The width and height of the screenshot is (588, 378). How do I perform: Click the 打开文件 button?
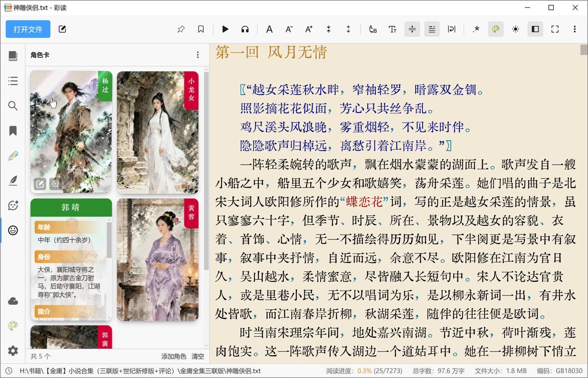point(28,29)
